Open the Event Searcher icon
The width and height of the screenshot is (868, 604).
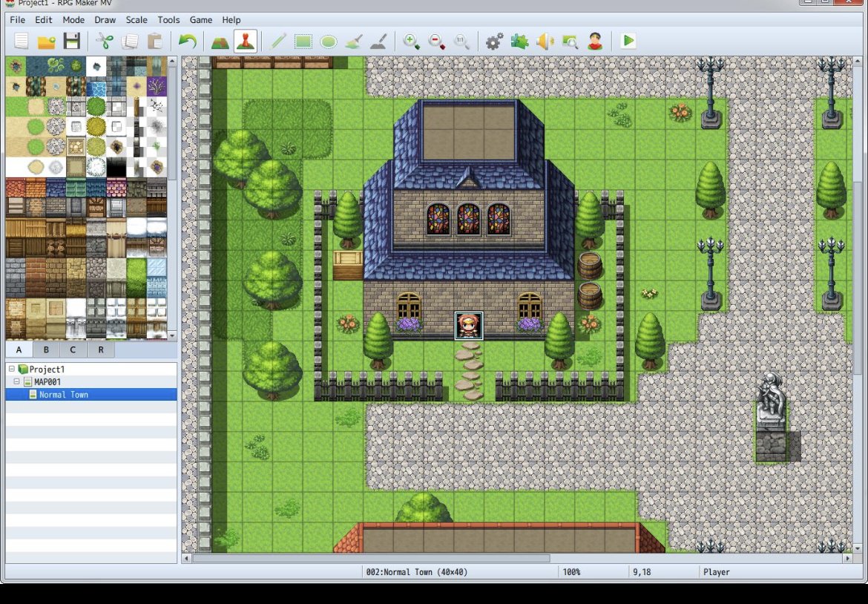[571, 42]
